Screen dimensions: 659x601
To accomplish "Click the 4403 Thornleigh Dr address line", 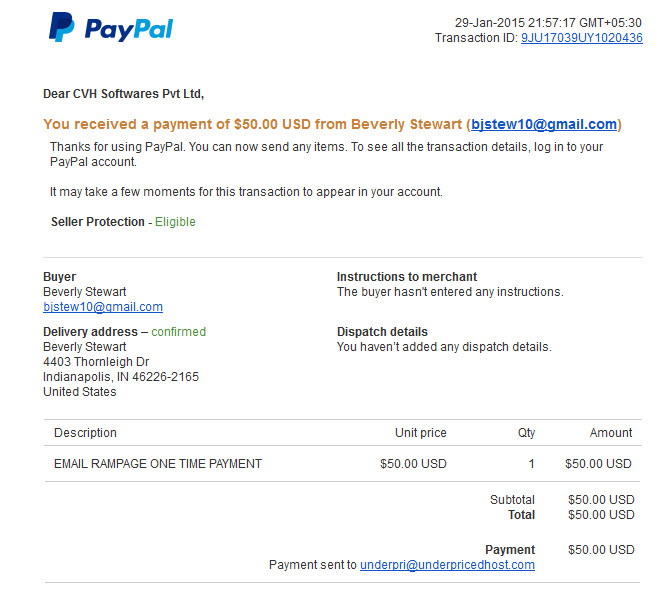I will [96, 361].
